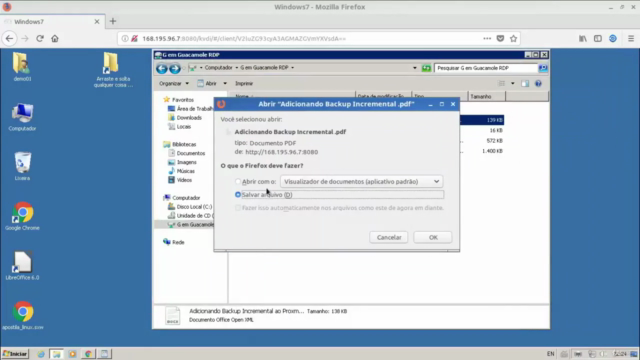Change the Explorer view mode icon
This screenshot has width=640, height=360.
502,83
